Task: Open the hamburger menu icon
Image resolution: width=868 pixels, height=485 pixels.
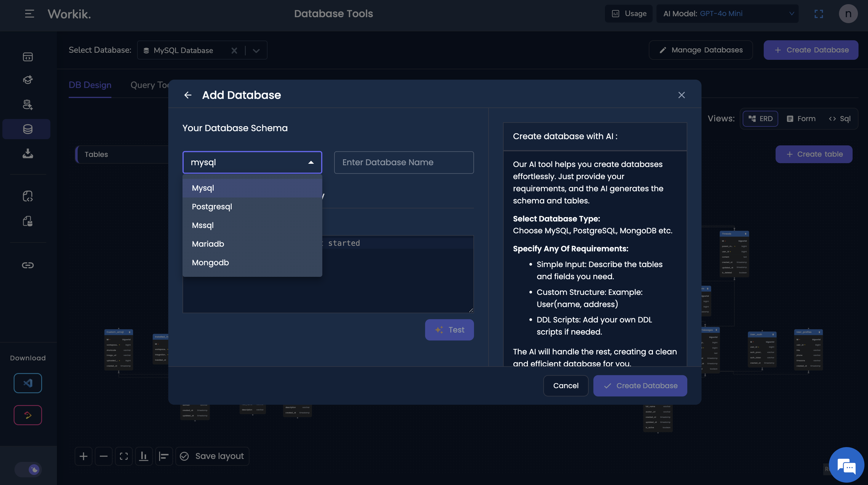Action: 29,14
